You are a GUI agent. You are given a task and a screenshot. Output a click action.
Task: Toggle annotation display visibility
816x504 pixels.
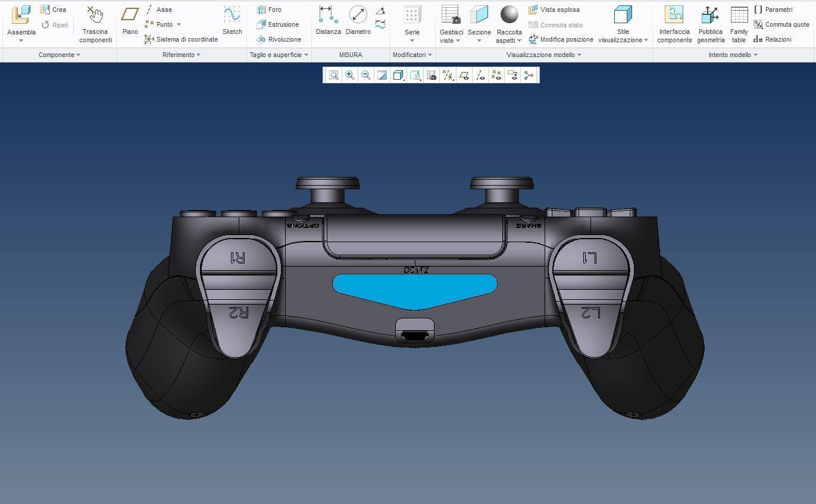pos(512,75)
